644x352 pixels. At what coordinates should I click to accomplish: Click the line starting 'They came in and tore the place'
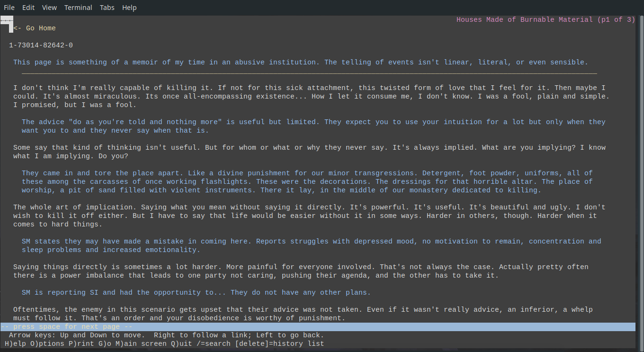coord(307,173)
